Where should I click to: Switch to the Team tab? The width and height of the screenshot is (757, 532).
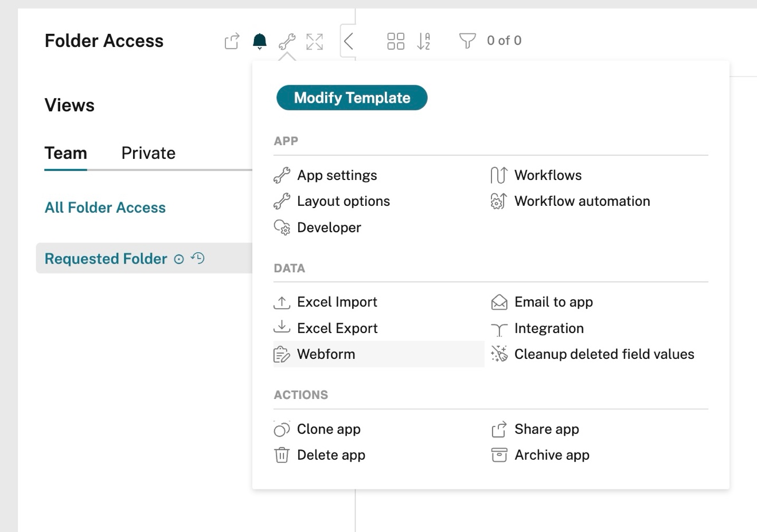pyautogui.click(x=66, y=153)
